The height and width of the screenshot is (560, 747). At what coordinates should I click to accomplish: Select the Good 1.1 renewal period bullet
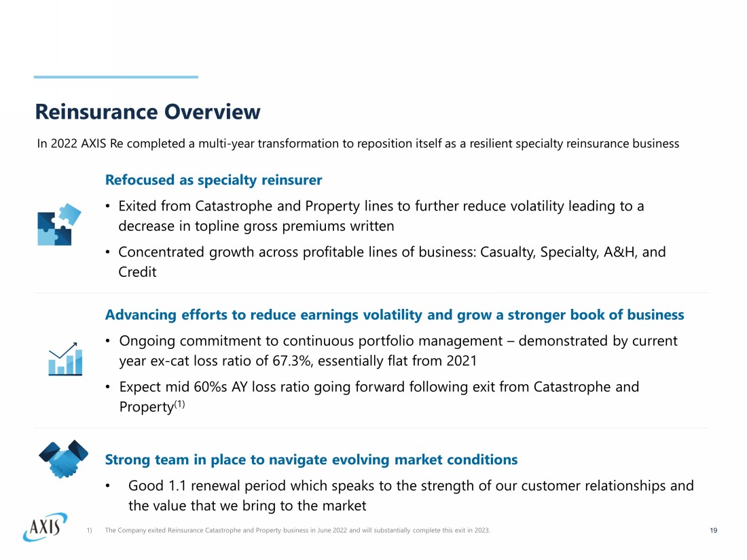410,496
